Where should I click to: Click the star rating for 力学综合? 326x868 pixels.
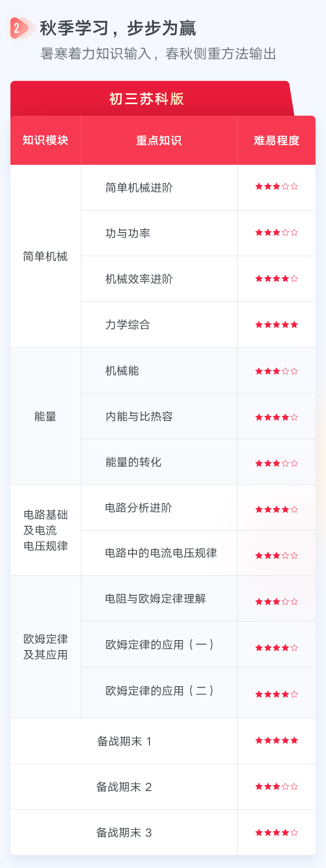click(x=276, y=324)
